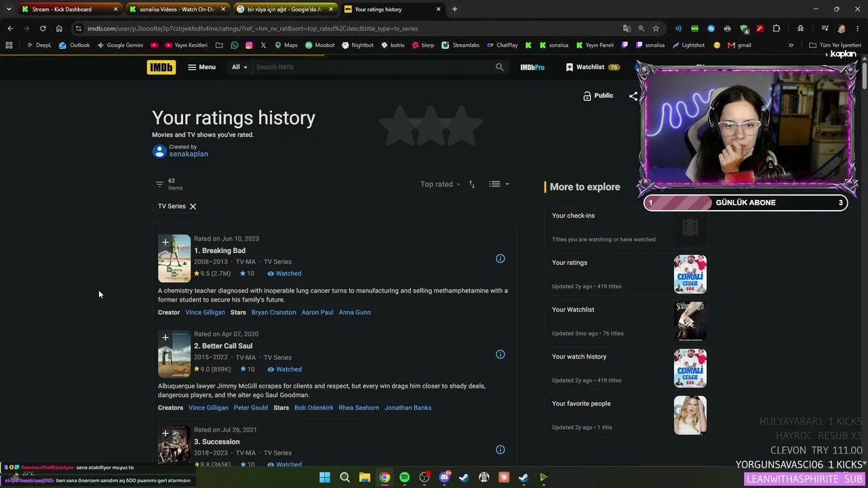
Task: Close the Your ratings history tab
Action: tap(439, 9)
